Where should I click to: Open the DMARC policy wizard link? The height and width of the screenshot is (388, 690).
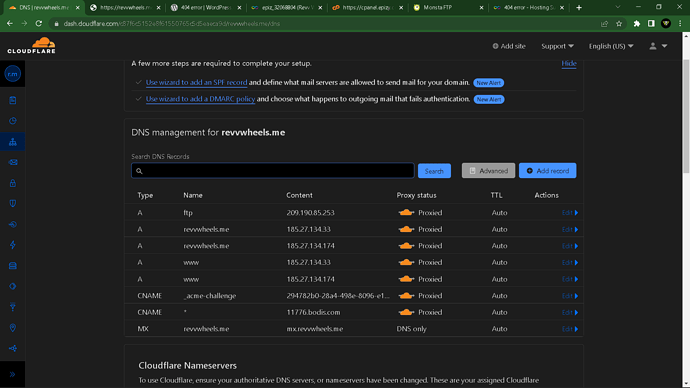tap(200, 99)
